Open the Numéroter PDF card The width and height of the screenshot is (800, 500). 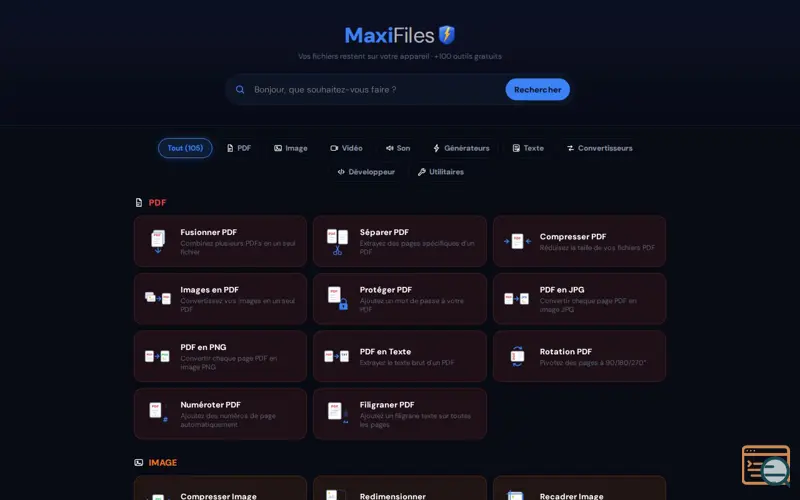(220, 414)
